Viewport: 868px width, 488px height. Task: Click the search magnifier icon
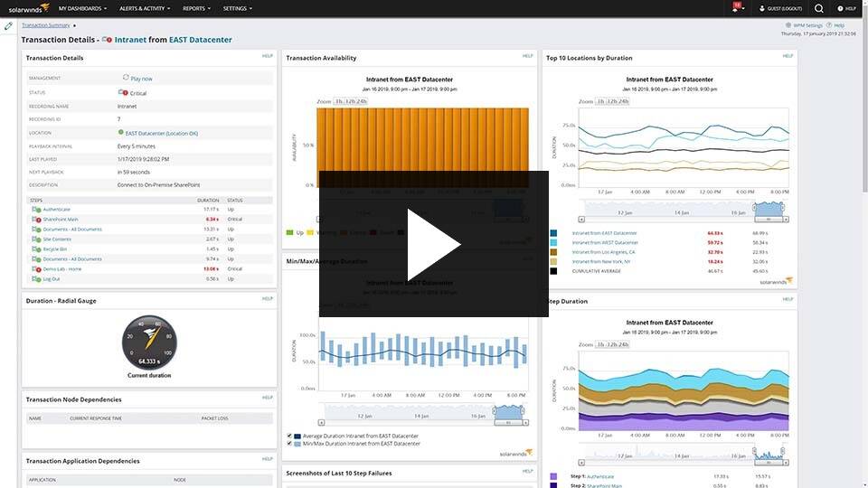(x=819, y=8)
